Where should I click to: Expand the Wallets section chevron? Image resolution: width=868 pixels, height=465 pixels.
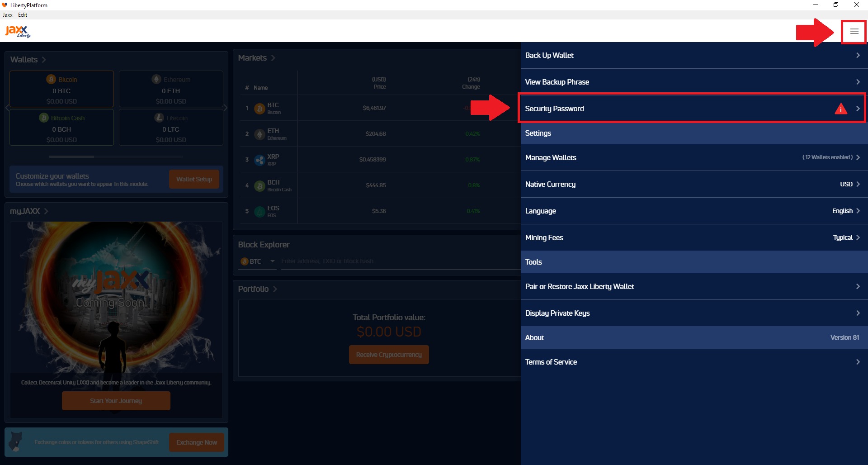point(44,60)
